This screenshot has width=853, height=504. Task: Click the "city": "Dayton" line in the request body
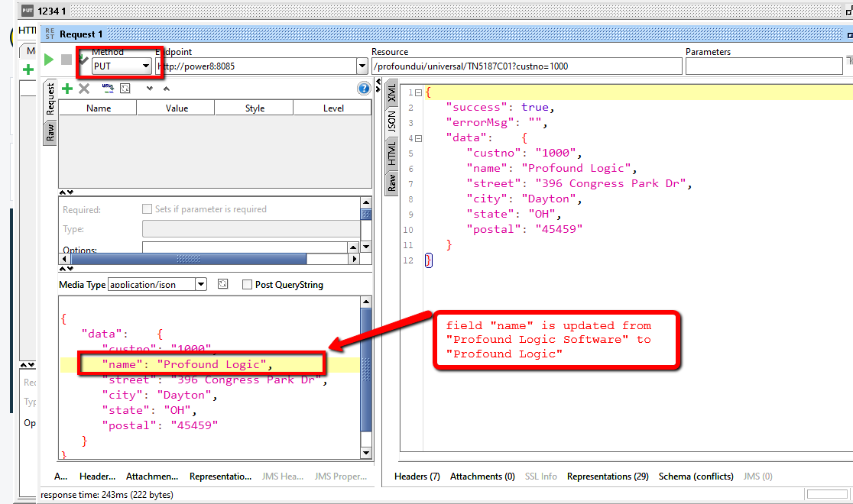[x=160, y=395]
